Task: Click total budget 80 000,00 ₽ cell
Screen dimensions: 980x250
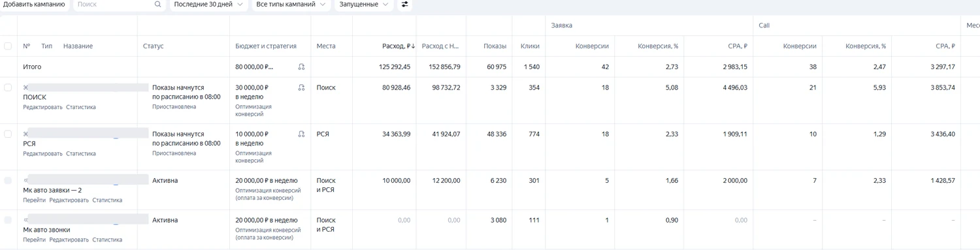Action: tap(254, 67)
